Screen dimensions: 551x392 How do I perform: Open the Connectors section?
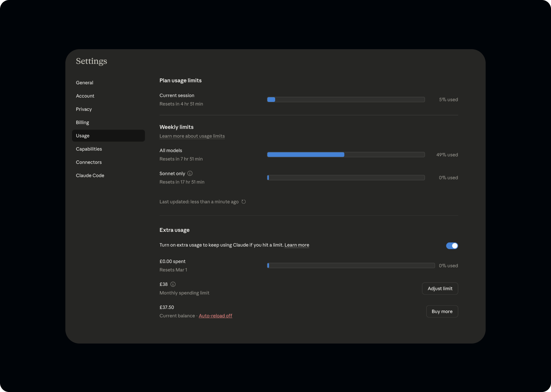tap(108, 162)
